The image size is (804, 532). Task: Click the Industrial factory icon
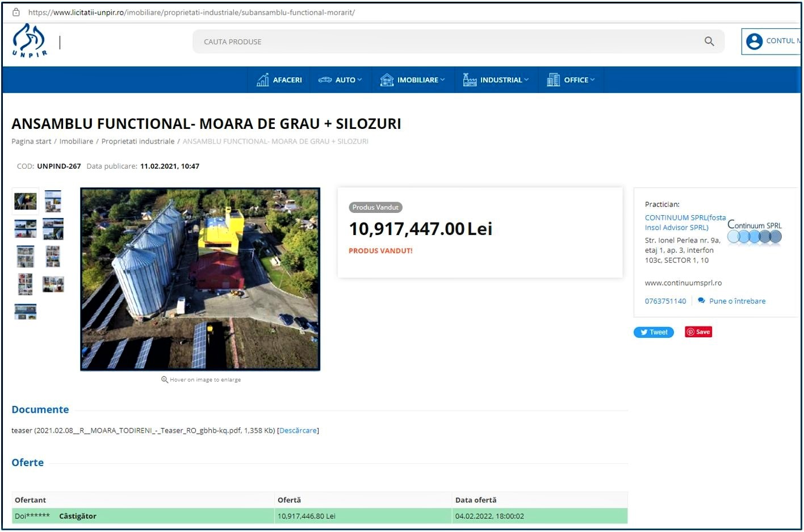click(470, 80)
